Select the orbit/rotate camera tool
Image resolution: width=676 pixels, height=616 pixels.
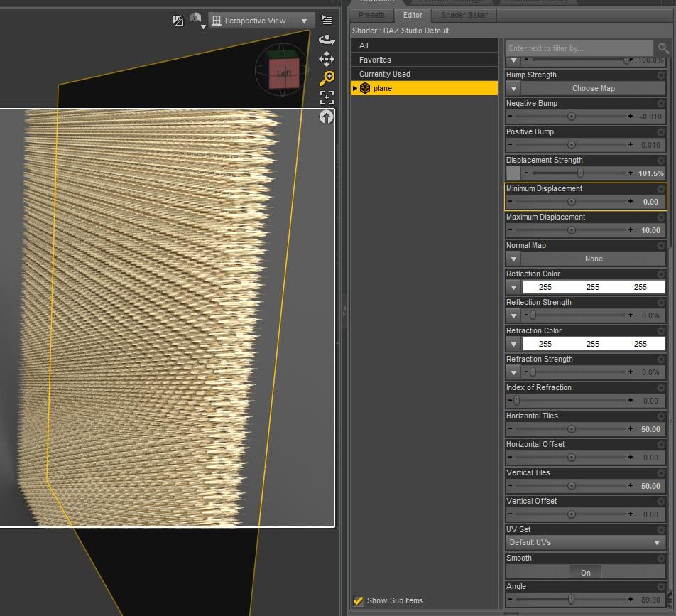pos(327,40)
